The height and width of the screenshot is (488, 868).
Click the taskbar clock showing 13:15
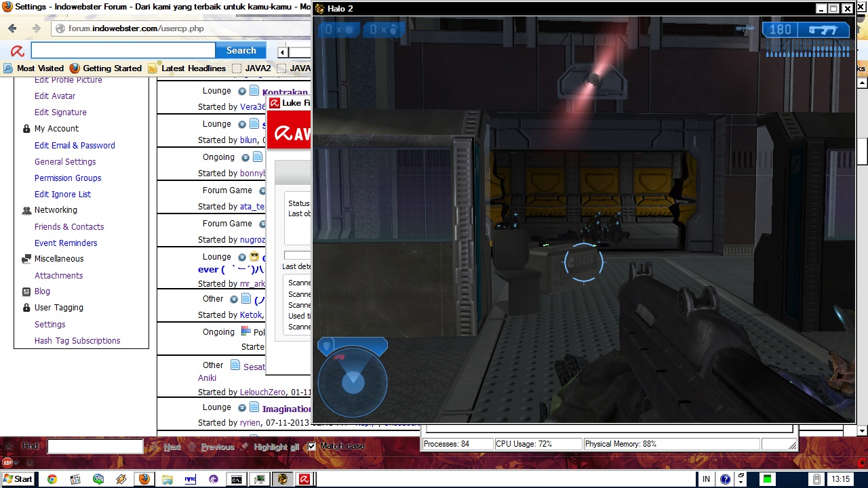(840, 479)
